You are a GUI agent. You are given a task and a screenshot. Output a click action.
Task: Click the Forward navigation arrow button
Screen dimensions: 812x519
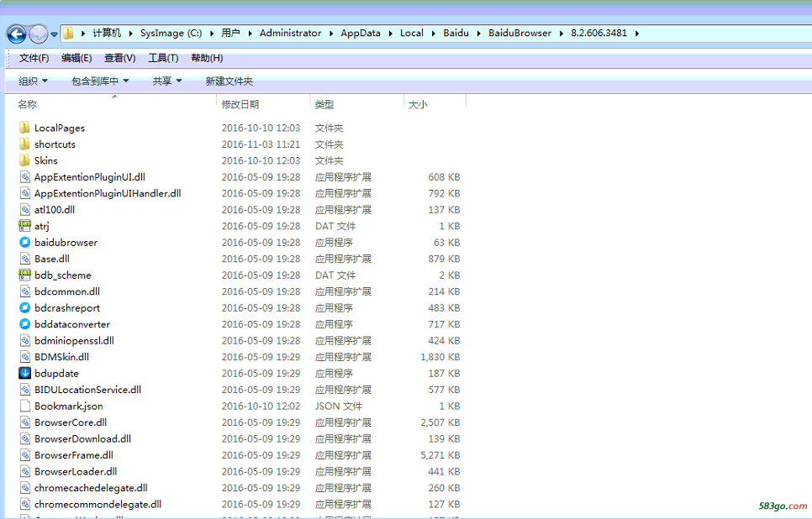tap(39, 34)
